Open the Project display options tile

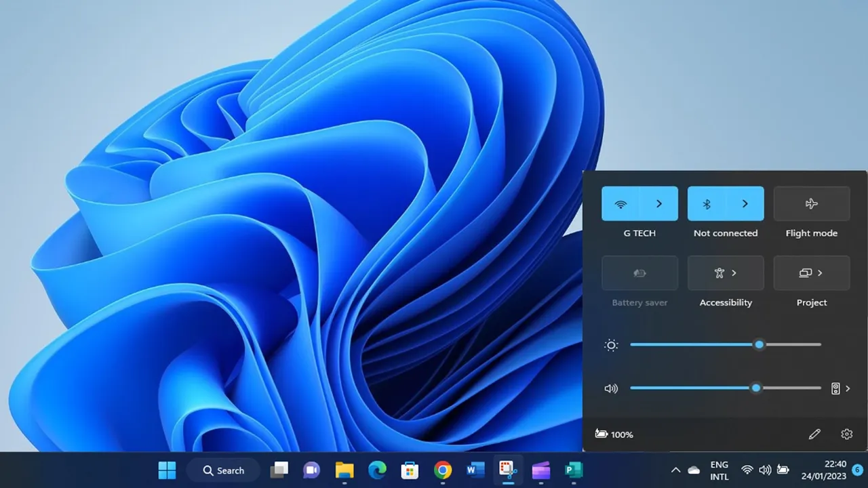pos(812,273)
